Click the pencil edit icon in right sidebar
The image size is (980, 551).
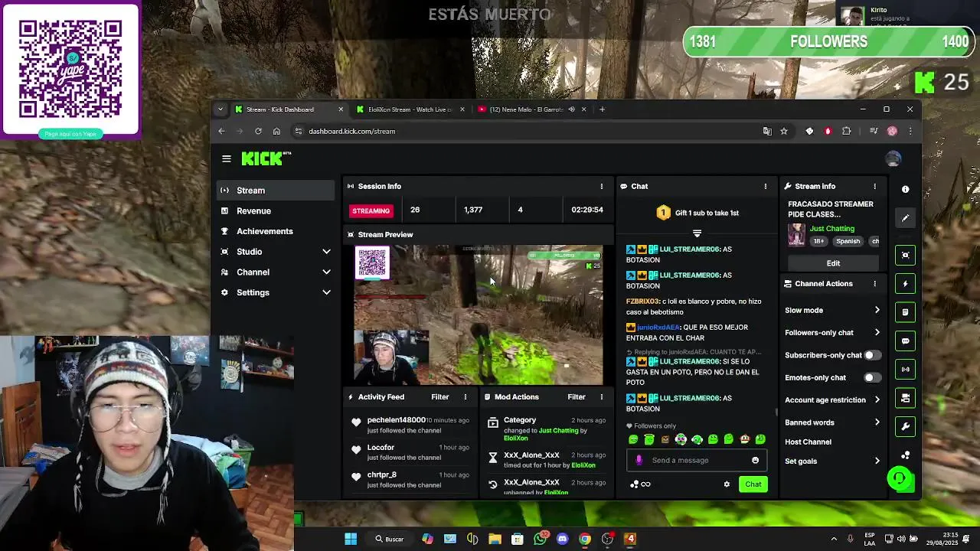[905, 218]
